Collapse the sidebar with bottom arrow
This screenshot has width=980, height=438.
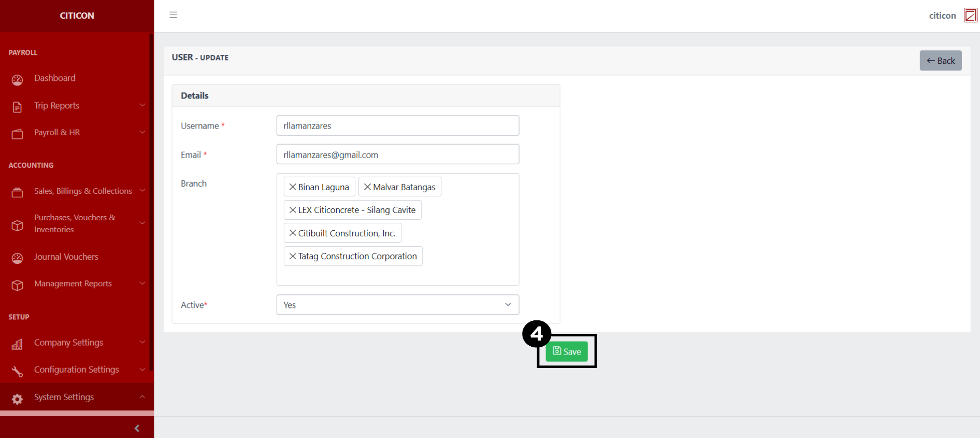pos(137,428)
